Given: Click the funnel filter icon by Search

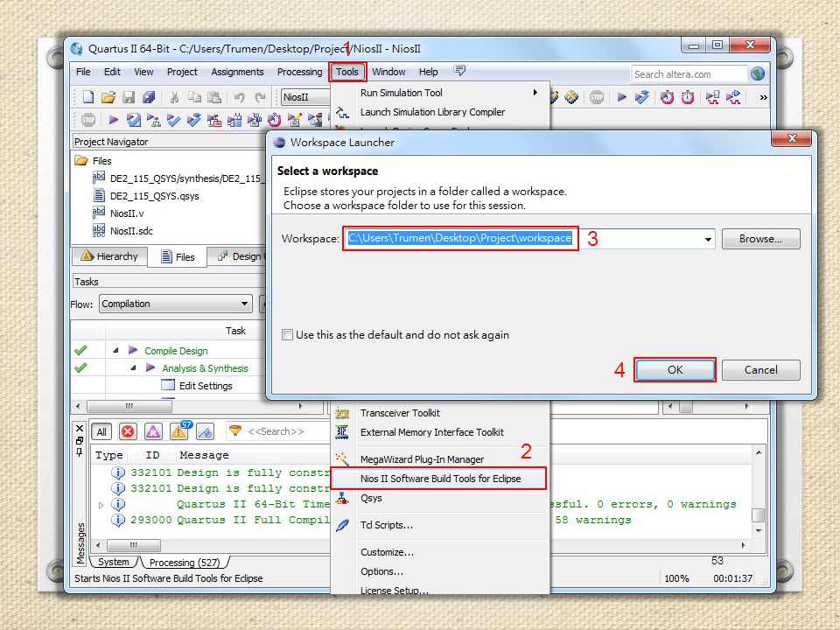Looking at the screenshot, I should [x=235, y=430].
